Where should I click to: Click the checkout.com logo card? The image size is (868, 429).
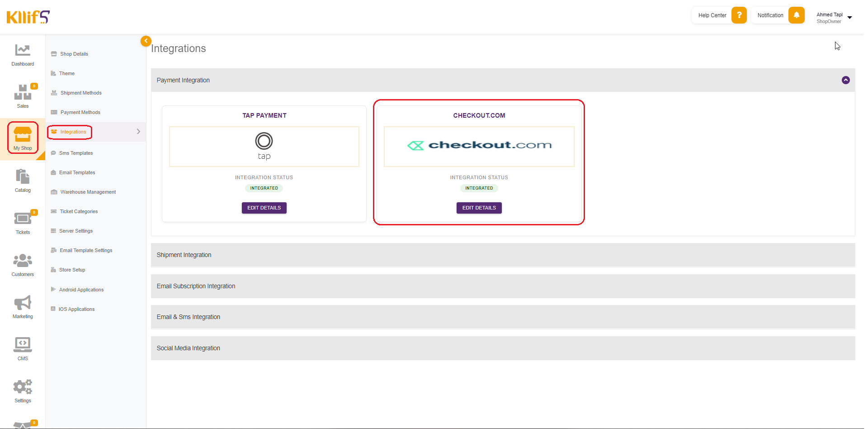(x=479, y=147)
